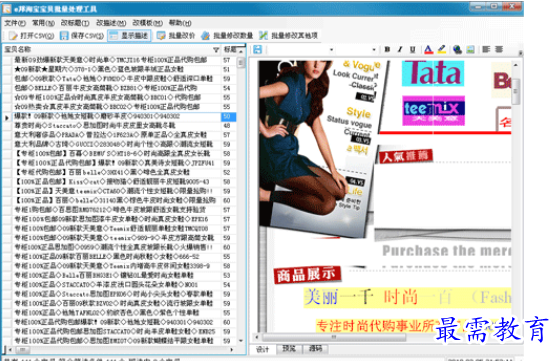Open the 宝贝名称 column filter funnel

216,50
